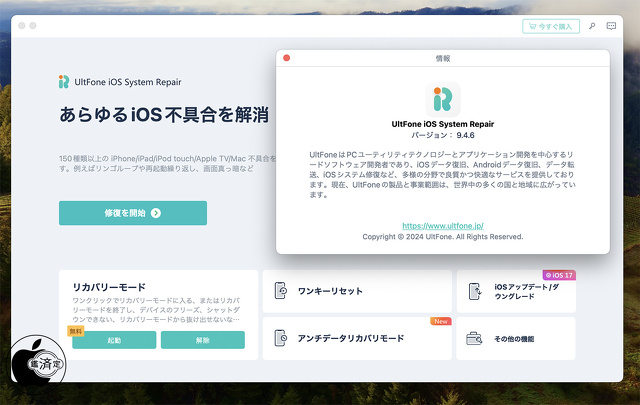Open the key registration icon
Image resolution: width=640 pixels, height=405 pixels.
(592, 26)
